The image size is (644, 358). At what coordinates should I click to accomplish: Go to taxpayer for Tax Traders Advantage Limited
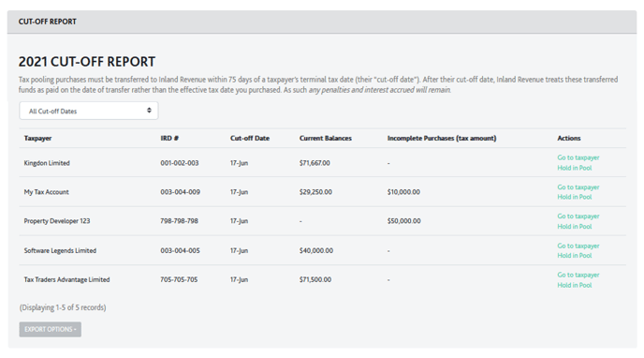578,275
